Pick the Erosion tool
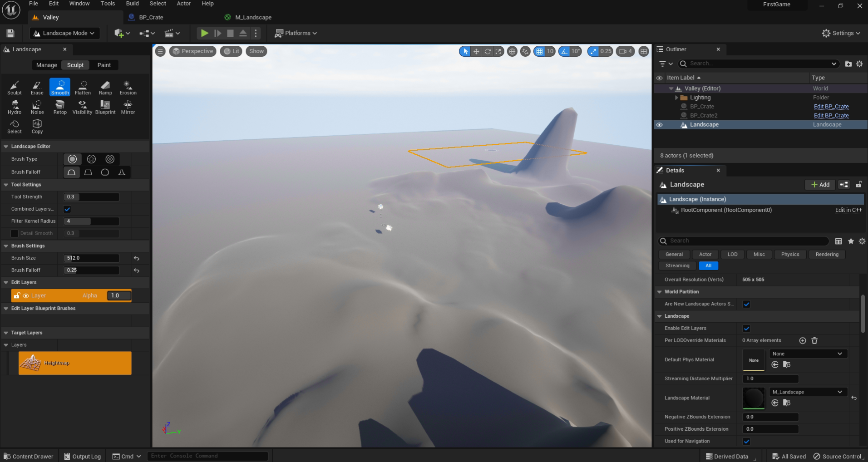Screen dimensions: 868x462 click(x=128, y=88)
